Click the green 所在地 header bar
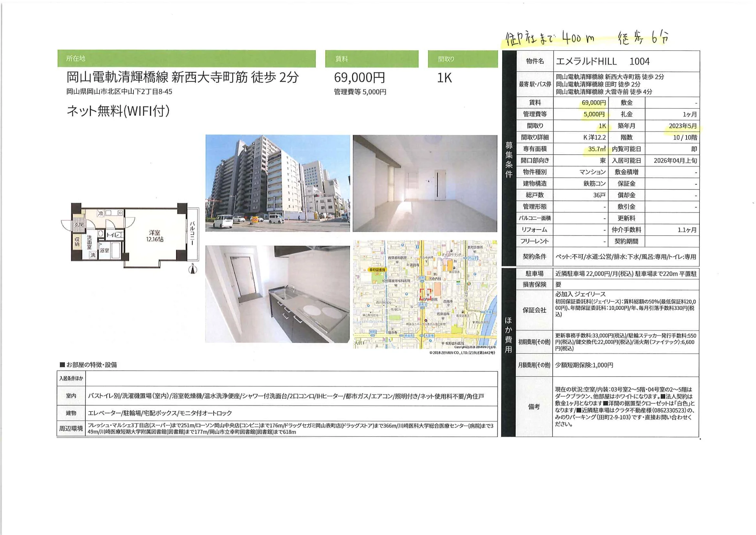Screen dimensions: 756x535 (186, 59)
